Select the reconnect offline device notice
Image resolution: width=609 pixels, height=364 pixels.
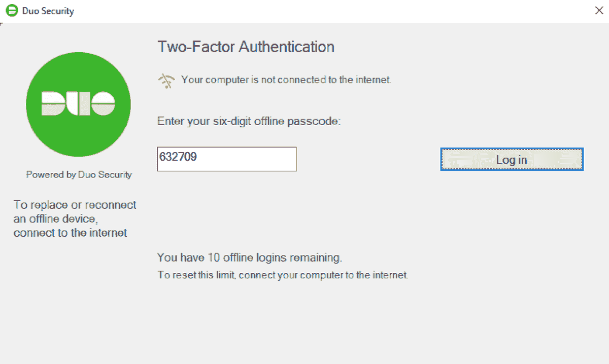[75, 219]
